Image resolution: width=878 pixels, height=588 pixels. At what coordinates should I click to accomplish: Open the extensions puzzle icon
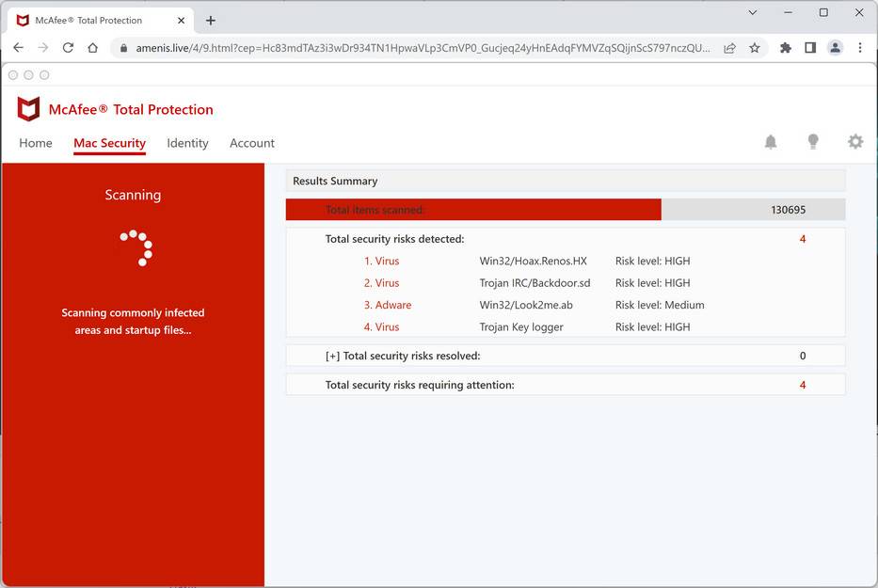point(786,48)
